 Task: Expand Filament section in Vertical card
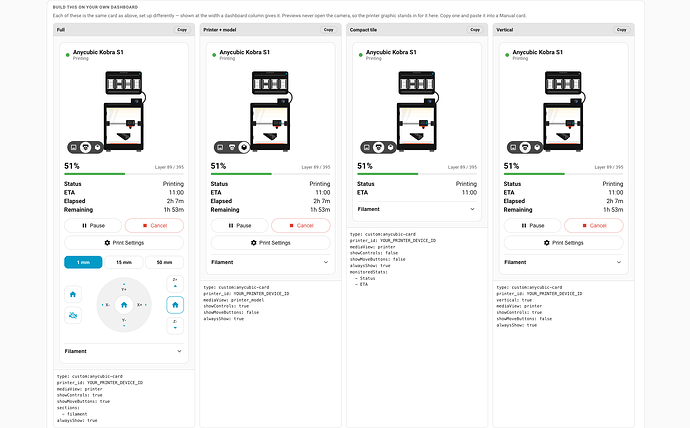point(563,262)
